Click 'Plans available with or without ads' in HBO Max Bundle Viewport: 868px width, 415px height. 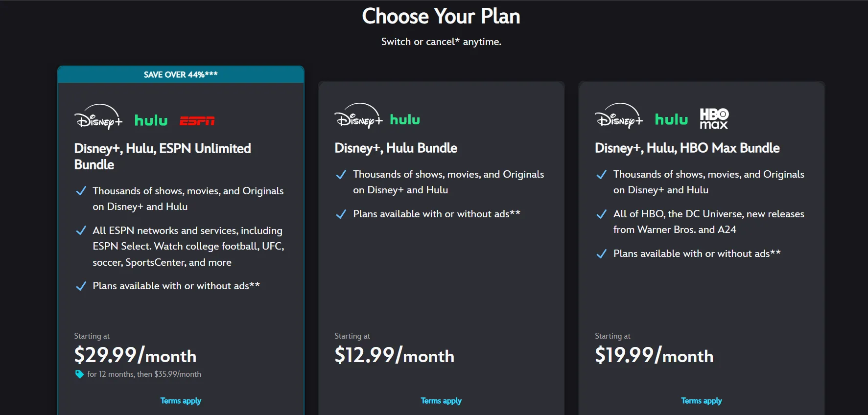pos(697,254)
